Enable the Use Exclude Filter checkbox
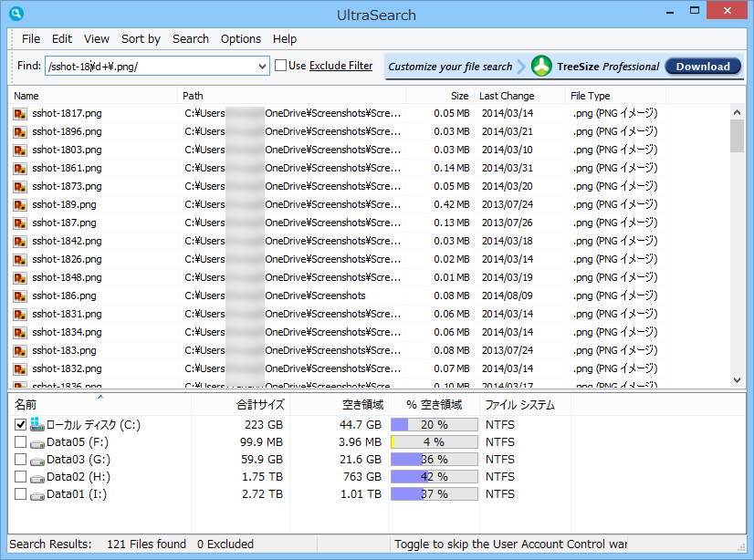Screen dimensions: 754x560 pyautogui.click(x=280, y=66)
